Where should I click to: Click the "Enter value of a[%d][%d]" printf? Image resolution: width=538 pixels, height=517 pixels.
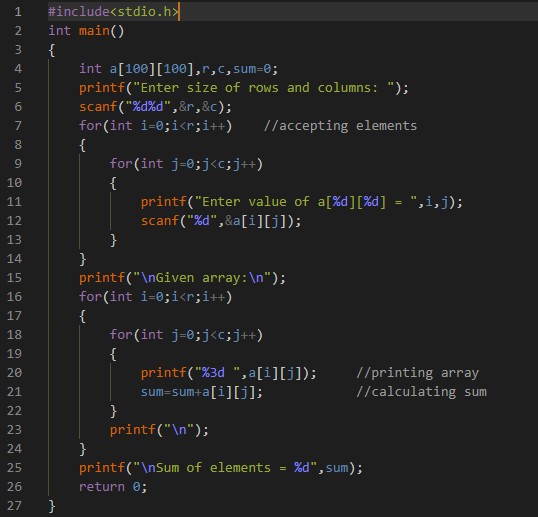(x=301, y=202)
